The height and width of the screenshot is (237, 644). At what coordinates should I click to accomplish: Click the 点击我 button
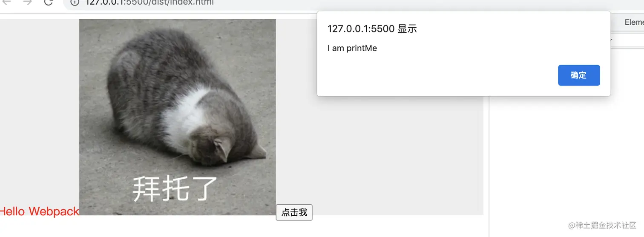click(x=294, y=212)
